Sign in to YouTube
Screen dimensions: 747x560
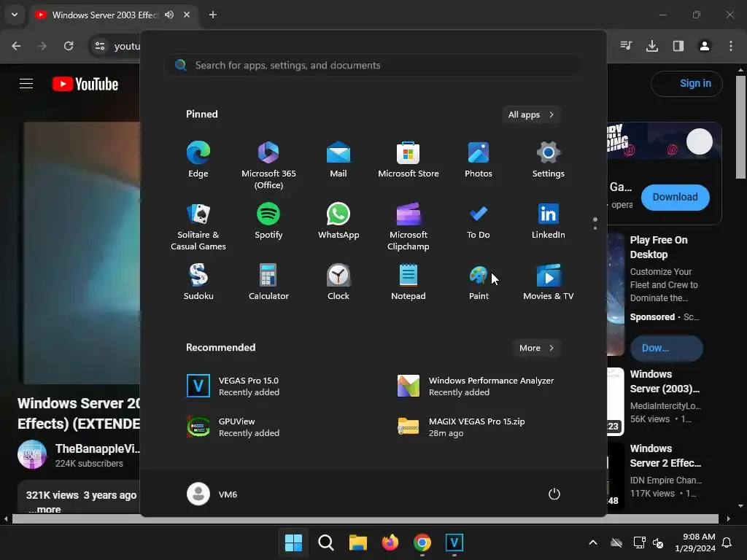(x=686, y=83)
